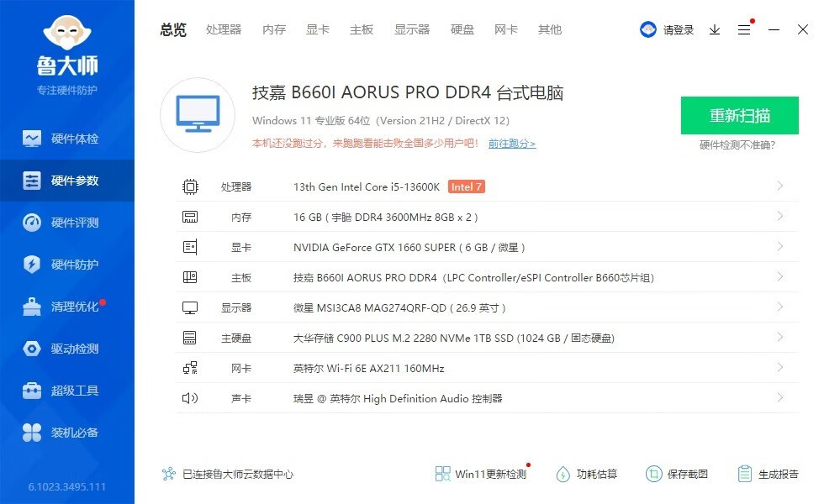Select 硬件参数 in the sidebar

coord(66,181)
